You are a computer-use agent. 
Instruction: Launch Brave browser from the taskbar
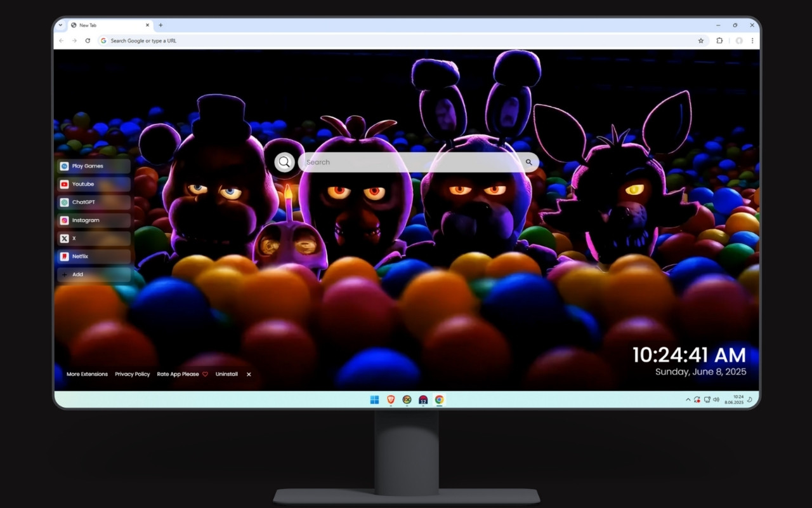pyautogui.click(x=391, y=399)
